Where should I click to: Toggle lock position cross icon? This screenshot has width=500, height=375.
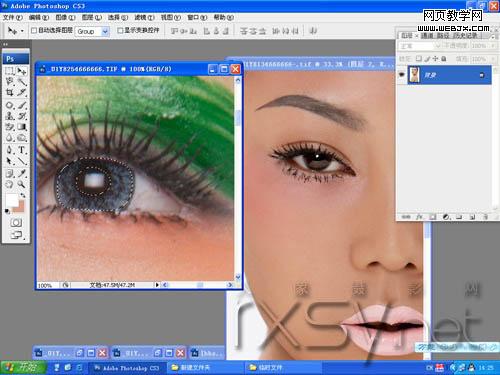click(435, 59)
